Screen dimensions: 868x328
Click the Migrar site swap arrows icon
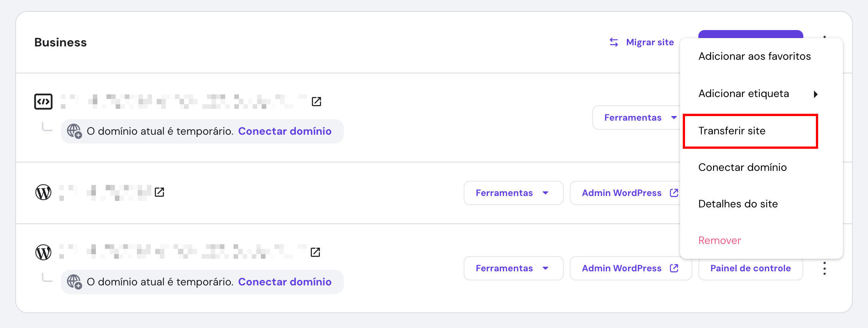(x=614, y=42)
